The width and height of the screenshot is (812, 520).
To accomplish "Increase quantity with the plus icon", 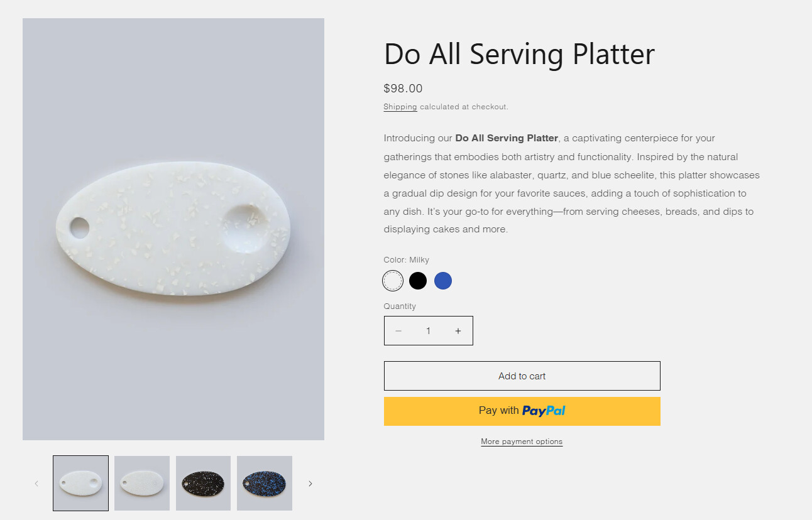I will pos(458,331).
